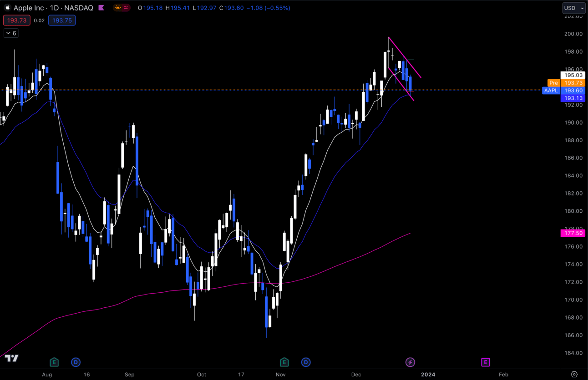Click the Apple logo next to the symbol title

7,8
